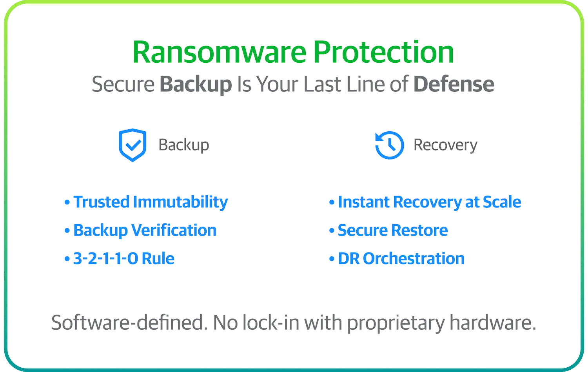Click the bullet dot before 3-2-1-1-0 Rule
Screen dimensions: 588x372
coord(67,259)
